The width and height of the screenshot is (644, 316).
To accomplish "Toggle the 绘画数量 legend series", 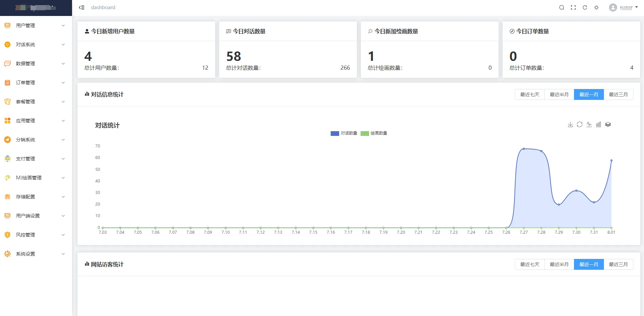I will point(374,133).
